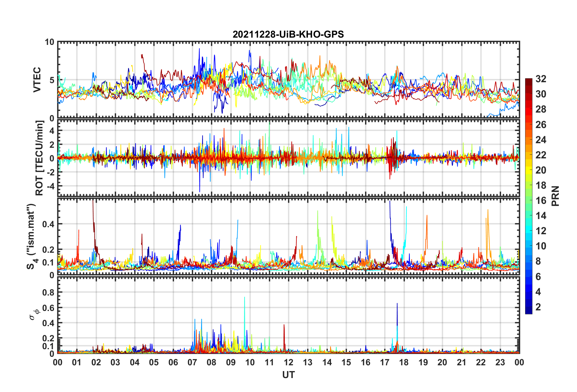Click x-axis tick label 03
This screenshot has width=577, height=392.
115,362
